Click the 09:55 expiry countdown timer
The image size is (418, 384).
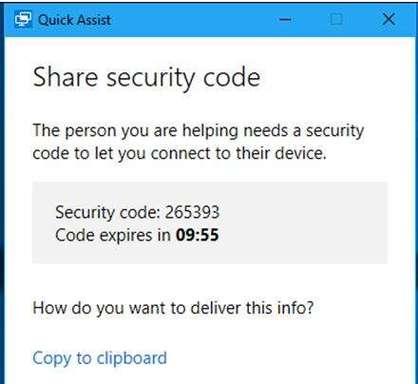coord(197,235)
